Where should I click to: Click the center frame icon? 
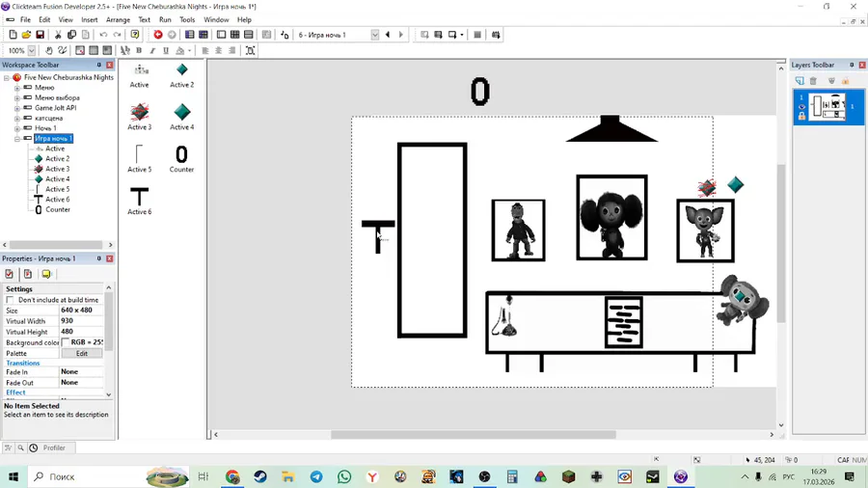coord(250,50)
